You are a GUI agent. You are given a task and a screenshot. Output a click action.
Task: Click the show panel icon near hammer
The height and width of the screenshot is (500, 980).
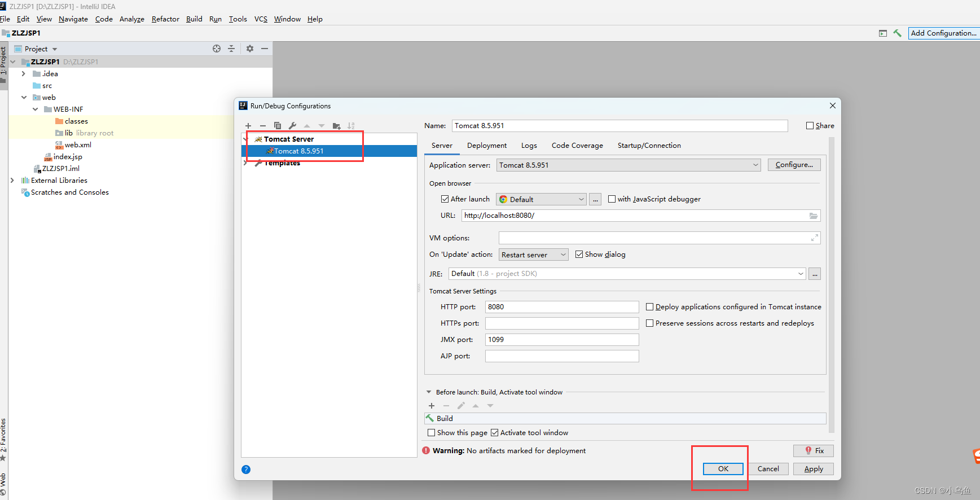tap(883, 33)
